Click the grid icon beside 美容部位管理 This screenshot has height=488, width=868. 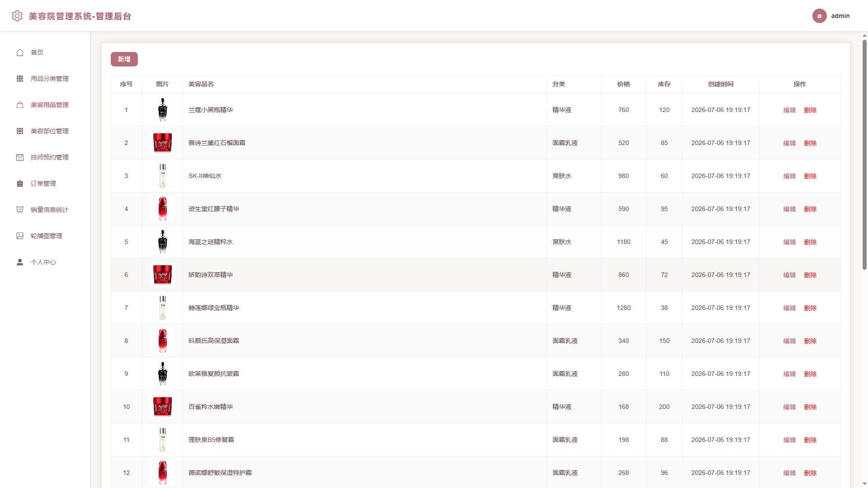pyautogui.click(x=20, y=131)
